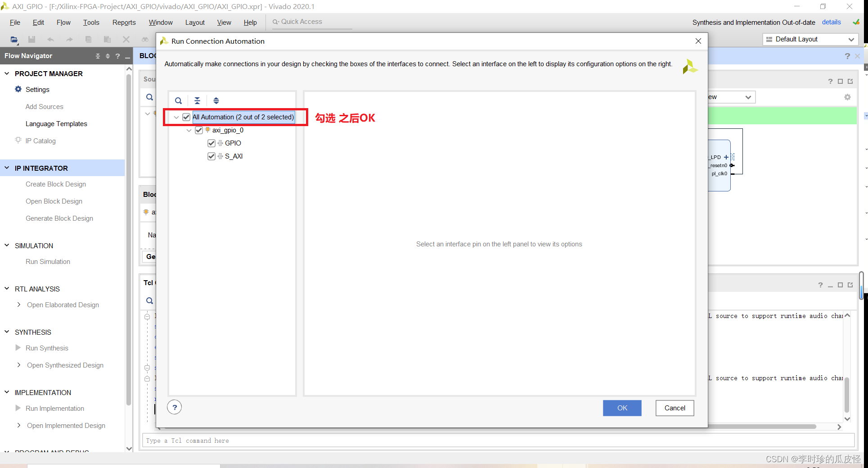Click the Tcl command input field

pos(498,441)
